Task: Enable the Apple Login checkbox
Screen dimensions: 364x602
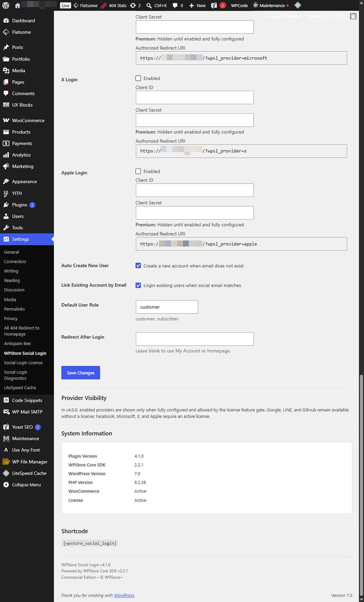Action: 138,171
